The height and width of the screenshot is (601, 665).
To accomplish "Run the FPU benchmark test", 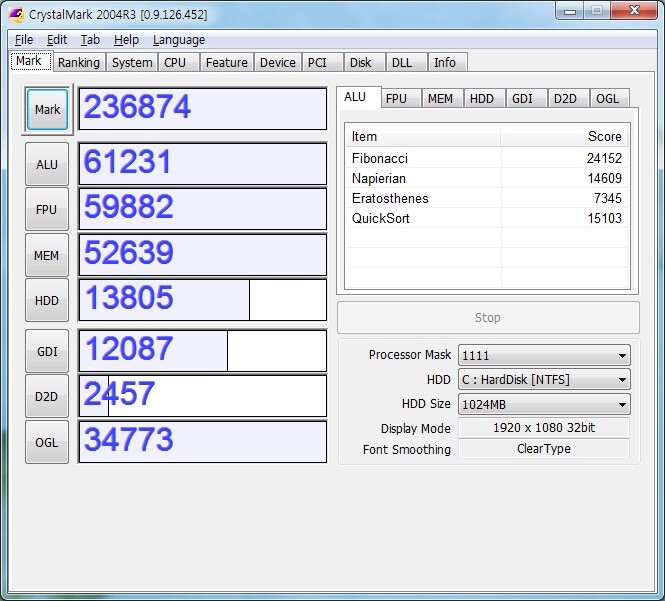I will [x=47, y=210].
